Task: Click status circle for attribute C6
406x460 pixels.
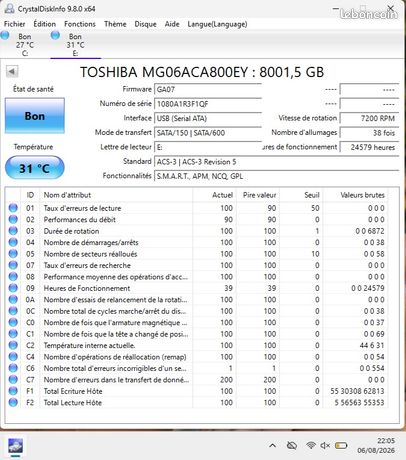Action: coord(13,368)
